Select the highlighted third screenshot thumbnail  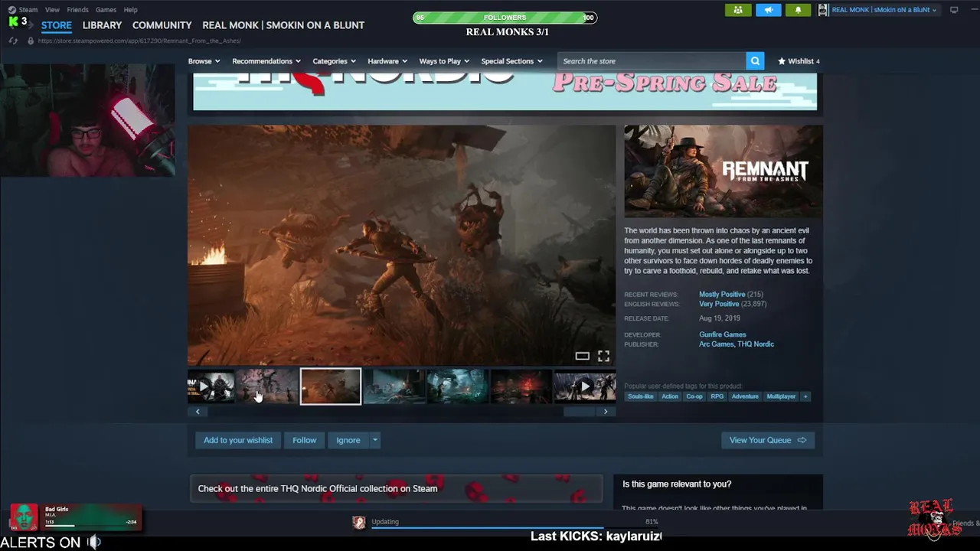[331, 386]
